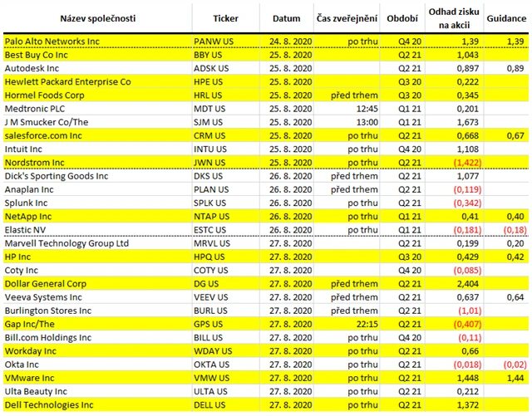The image size is (532, 416).
Task: Select the Guidance column header
Action: (x=506, y=18)
